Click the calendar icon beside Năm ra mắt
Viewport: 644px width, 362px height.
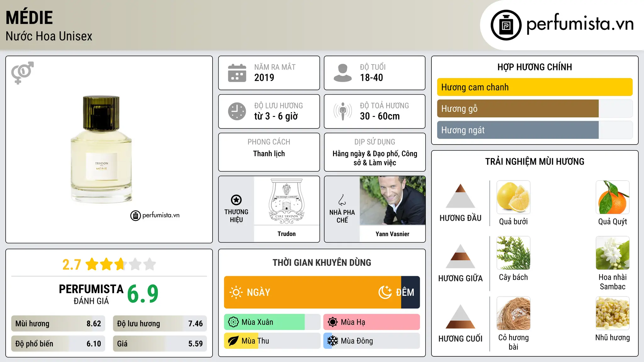click(x=237, y=73)
